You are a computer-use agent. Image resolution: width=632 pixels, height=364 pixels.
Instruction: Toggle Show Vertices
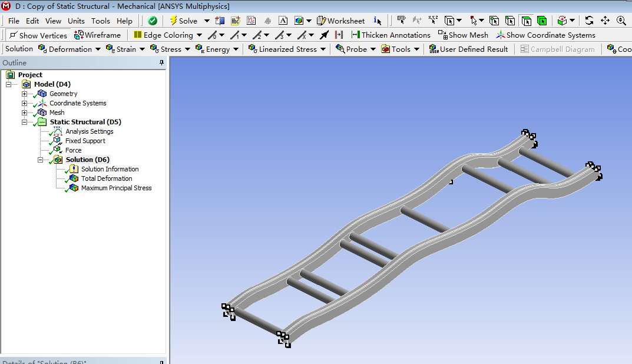(38, 35)
